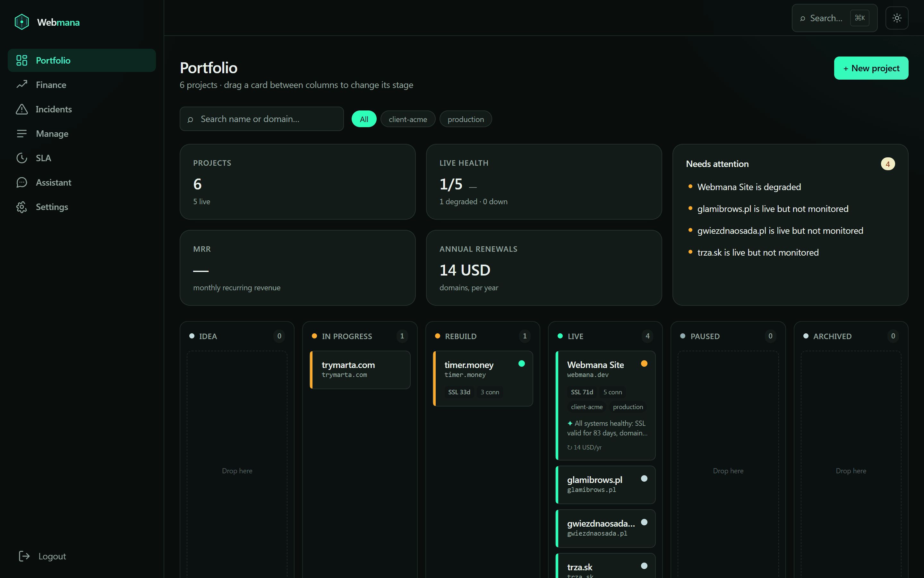Open the trymarta.com project card

point(360,370)
